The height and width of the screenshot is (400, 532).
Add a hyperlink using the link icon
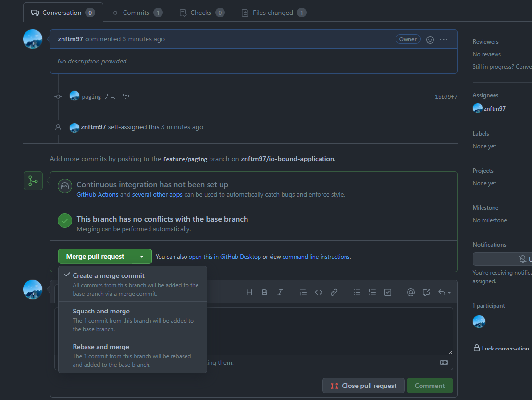click(x=334, y=292)
